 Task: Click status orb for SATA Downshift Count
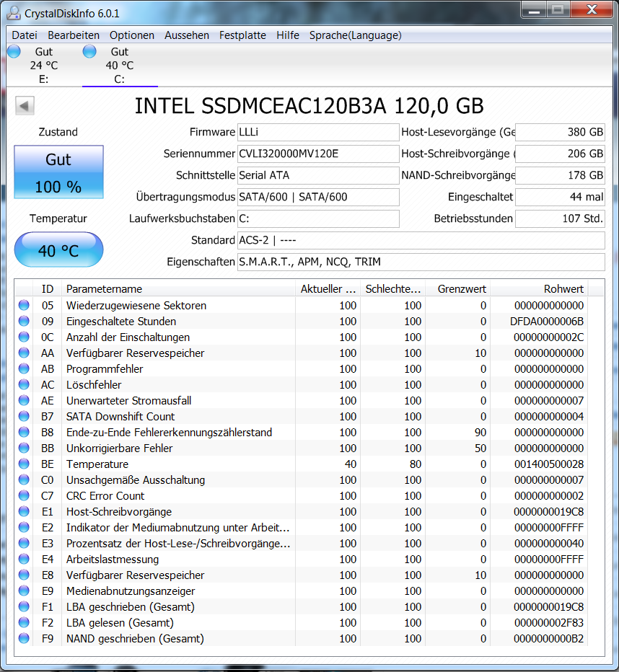pos(24,416)
